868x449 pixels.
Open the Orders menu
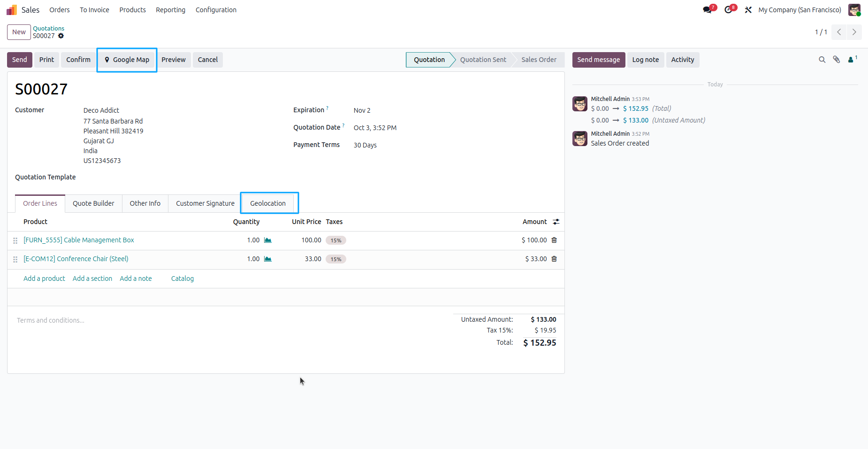60,10
